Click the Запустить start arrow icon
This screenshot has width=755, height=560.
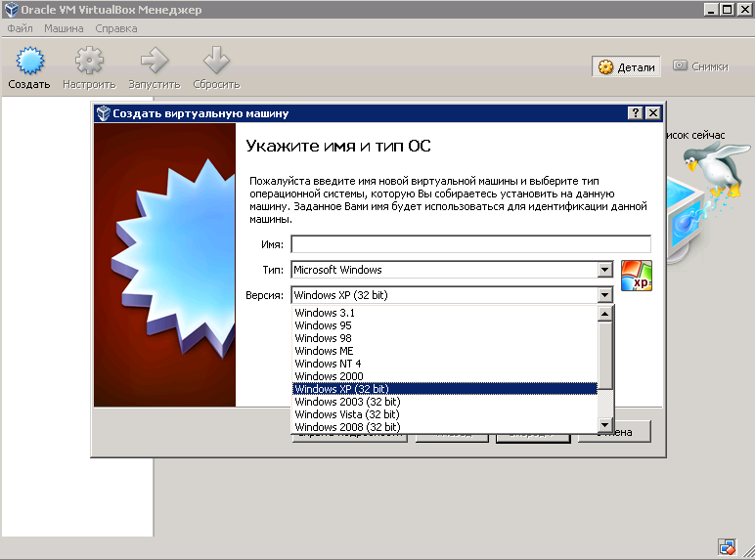(x=155, y=61)
